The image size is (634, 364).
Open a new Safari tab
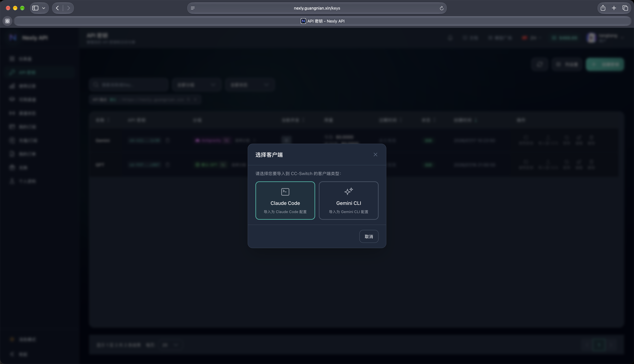coord(614,8)
